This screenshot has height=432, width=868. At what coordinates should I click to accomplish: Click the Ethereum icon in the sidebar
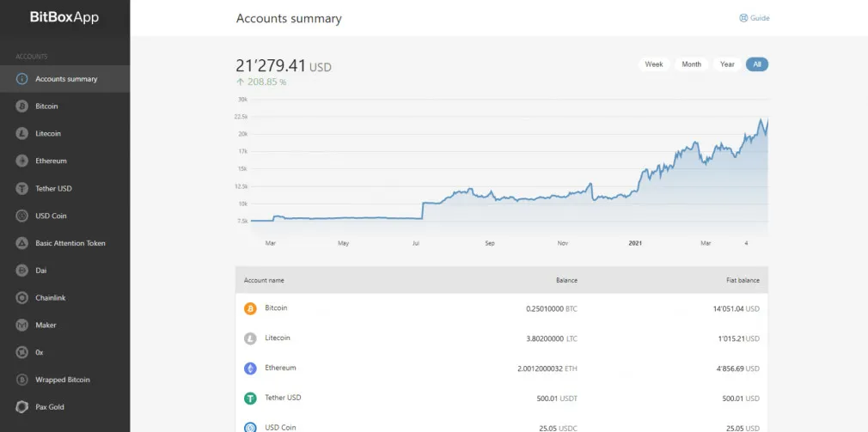tap(21, 161)
